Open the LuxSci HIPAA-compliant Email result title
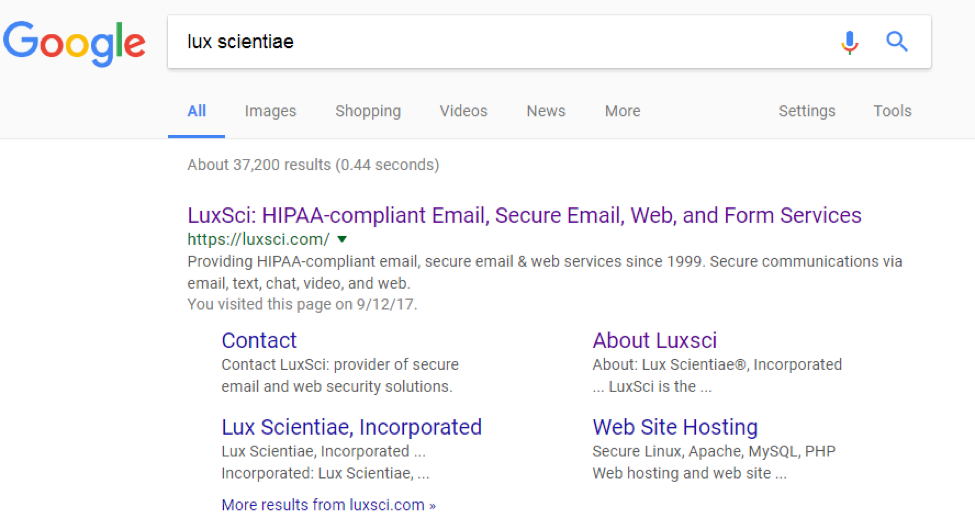Screen dimensions: 975x529 coord(524,215)
